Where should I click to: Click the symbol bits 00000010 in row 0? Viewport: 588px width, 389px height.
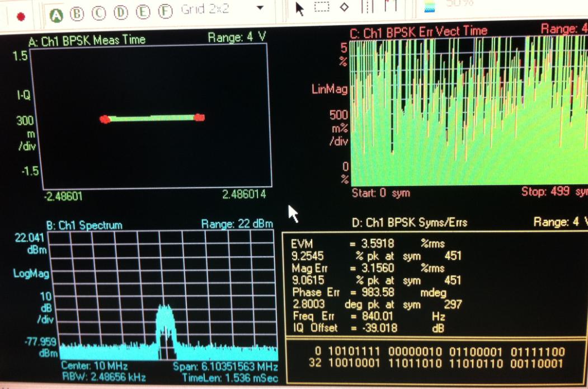click(415, 352)
